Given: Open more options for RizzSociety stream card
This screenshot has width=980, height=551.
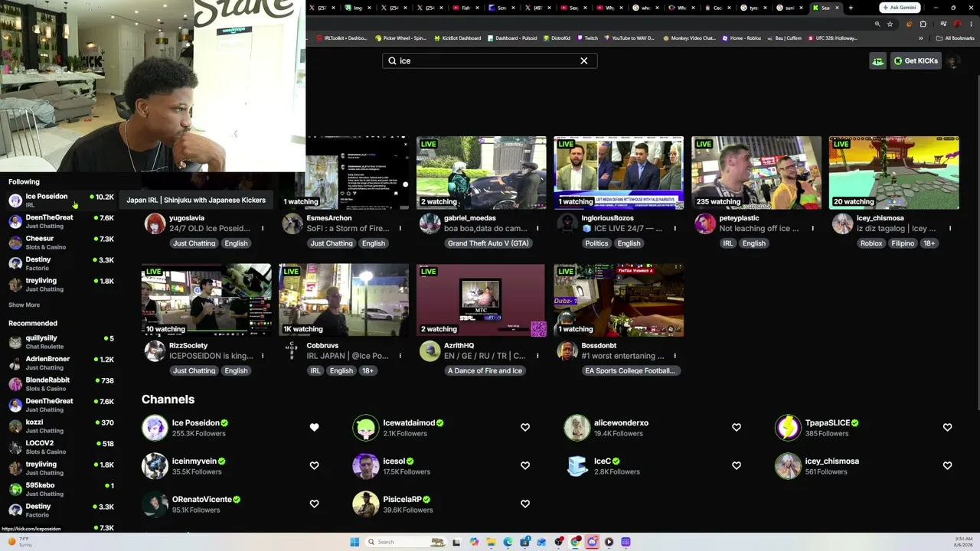Looking at the screenshot, I should tap(263, 356).
